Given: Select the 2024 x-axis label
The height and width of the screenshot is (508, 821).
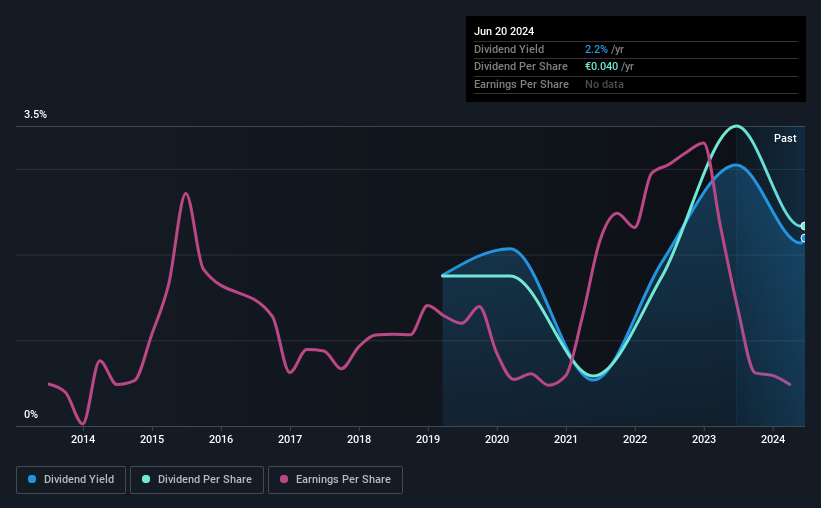Looking at the screenshot, I should tap(773, 439).
